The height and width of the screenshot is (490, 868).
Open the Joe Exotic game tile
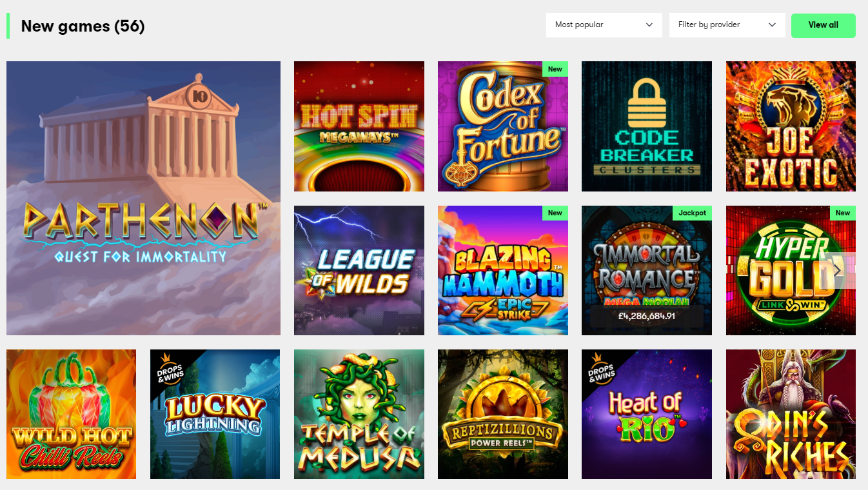[x=791, y=126]
